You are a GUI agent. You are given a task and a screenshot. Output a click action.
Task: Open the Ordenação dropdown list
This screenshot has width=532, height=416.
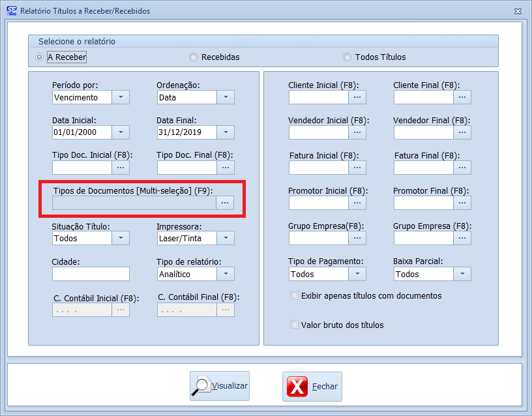click(226, 97)
